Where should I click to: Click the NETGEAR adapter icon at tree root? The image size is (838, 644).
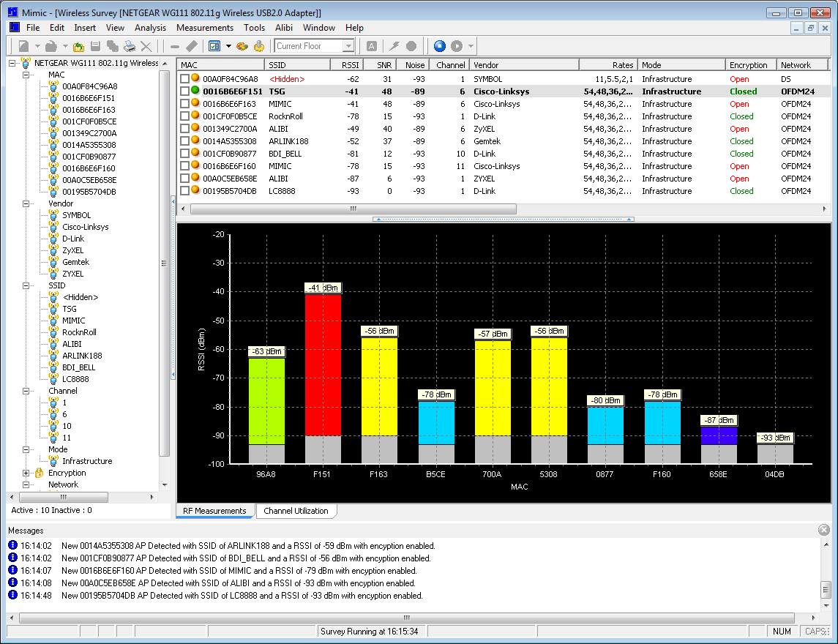click(x=25, y=62)
